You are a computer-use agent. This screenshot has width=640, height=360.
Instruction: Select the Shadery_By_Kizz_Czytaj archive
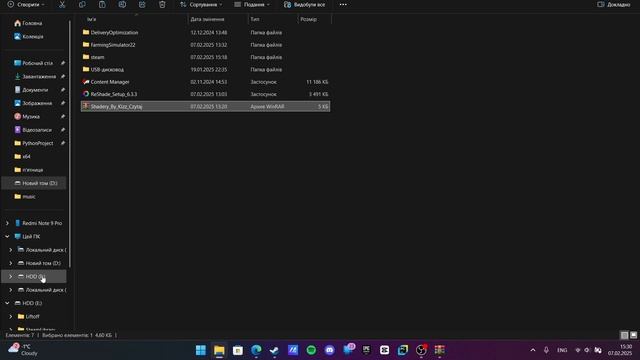click(x=205, y=106)
